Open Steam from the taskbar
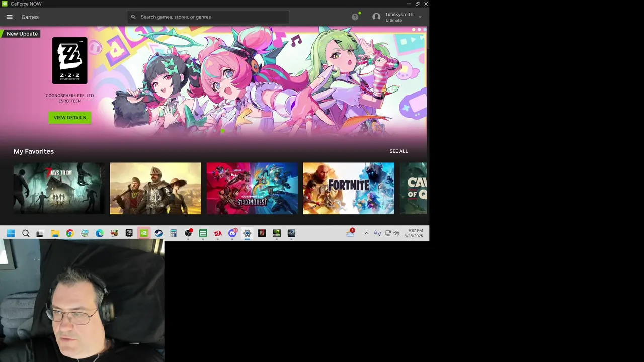 point(158,233)
